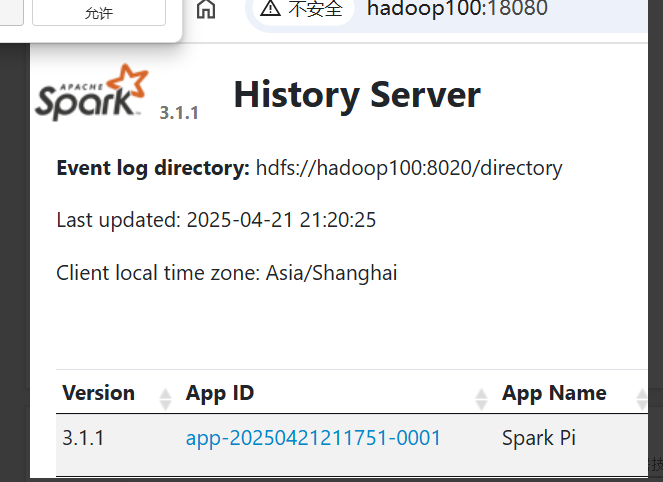Click the 不安全 security label
Image resolution: width=663 pixels, height=482 pixels.
click(315, 8)
